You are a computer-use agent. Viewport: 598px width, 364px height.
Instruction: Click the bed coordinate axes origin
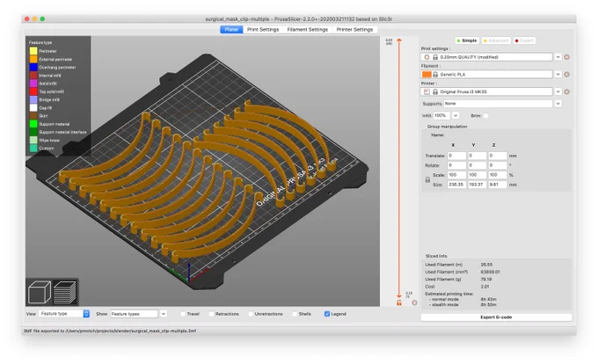(189, 280)
